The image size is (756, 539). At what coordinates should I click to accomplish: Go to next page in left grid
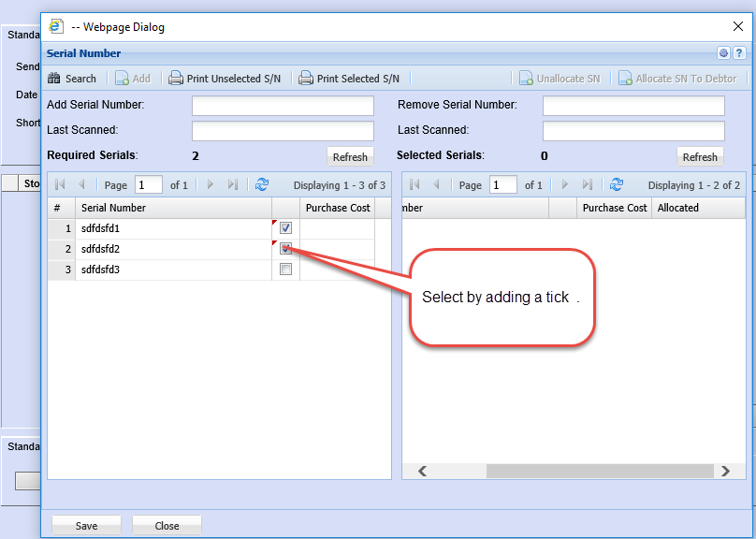(x=211, y=185)
